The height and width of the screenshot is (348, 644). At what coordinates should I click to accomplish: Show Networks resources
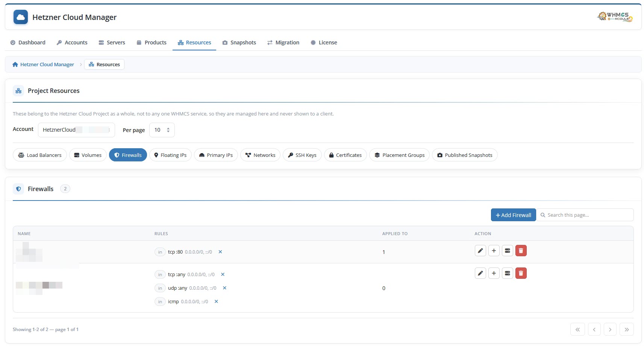click(x=260, y=155)
